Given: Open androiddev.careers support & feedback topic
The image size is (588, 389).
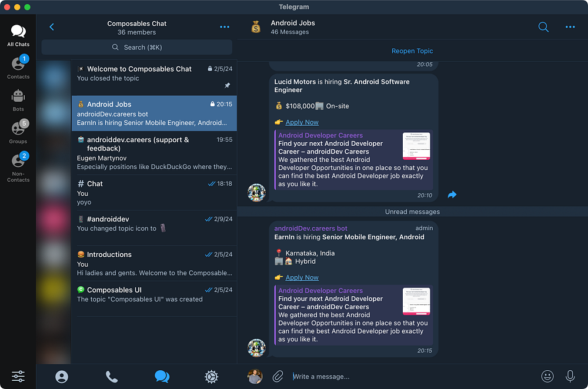Looking at the screenshot, I should (x=154, y=153).
